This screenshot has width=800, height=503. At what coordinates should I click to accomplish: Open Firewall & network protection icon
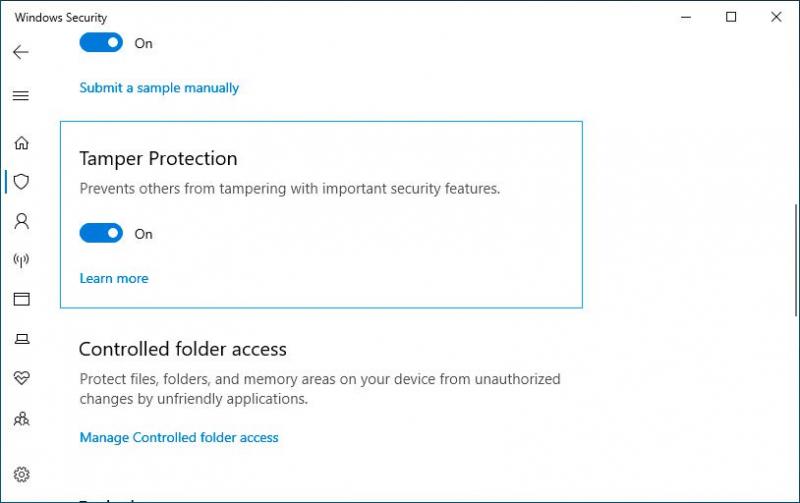(21, 260)
